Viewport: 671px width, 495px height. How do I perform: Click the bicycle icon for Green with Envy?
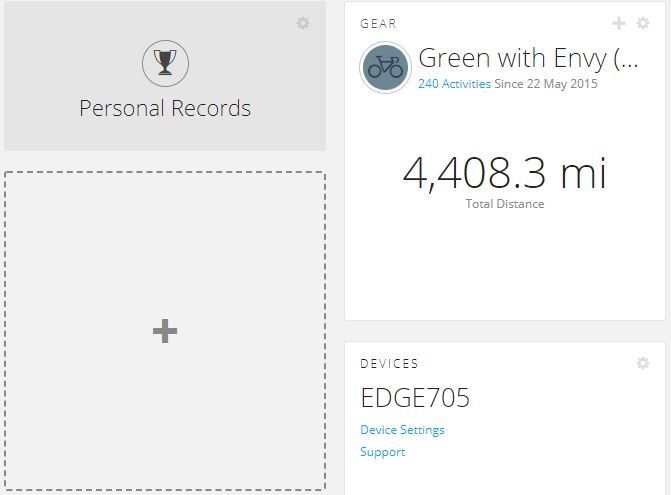[x=385, y=68]
